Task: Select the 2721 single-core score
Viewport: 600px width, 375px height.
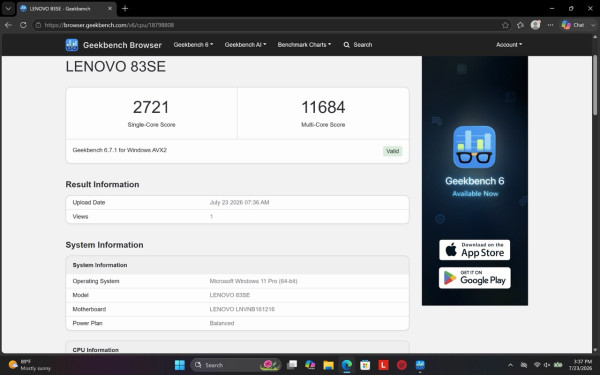Action: pyautogui.click(x=151, y=107)
